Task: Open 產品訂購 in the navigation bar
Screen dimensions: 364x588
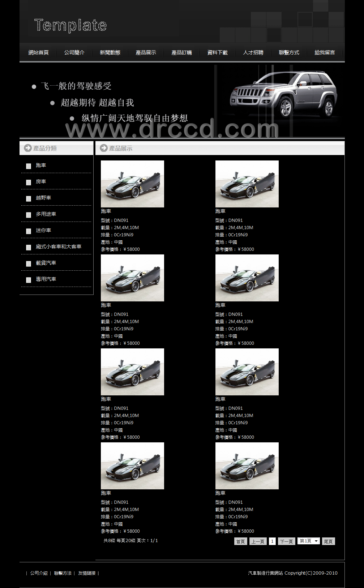Action: (x=182, y=53)
